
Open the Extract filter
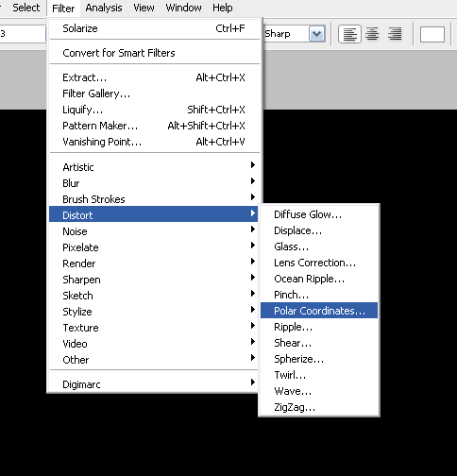click(x=154, y=77)
